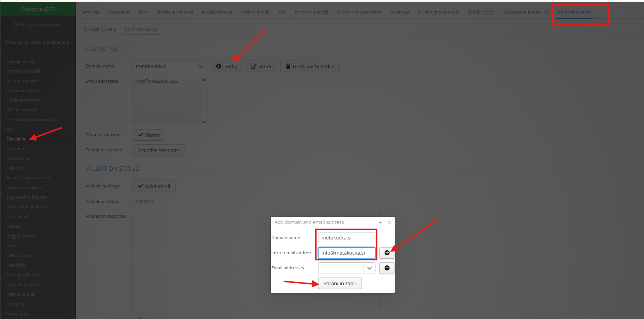Open the Obdelava zahtevki tab

[174, 12]
